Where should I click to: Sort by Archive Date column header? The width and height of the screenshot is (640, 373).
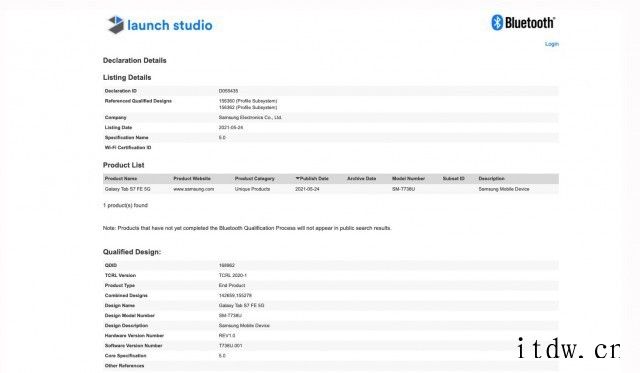pos(362,179)
